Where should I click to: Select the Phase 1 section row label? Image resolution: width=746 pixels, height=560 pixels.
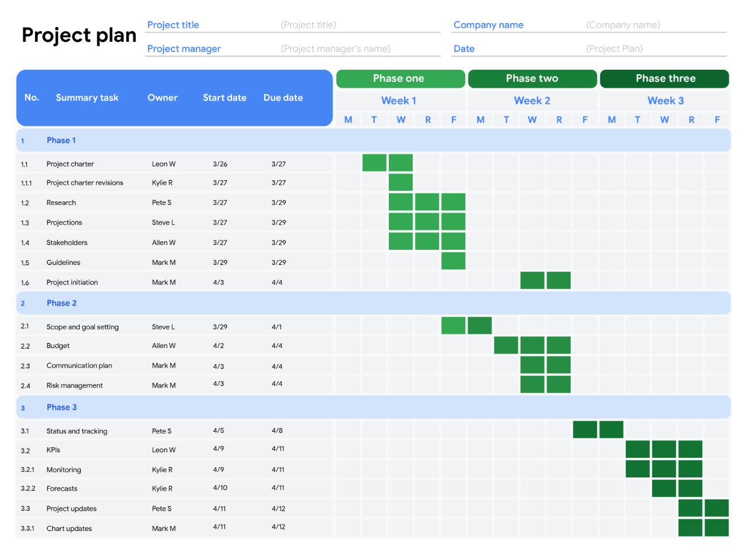61,141
